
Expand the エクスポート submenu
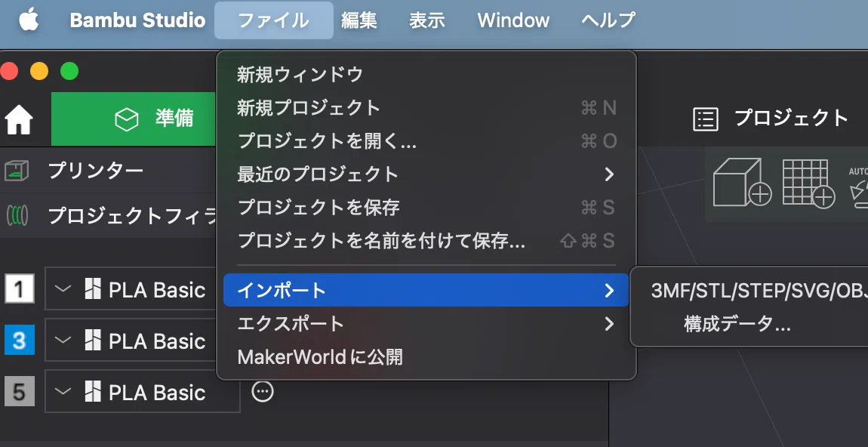click(426, 323)
